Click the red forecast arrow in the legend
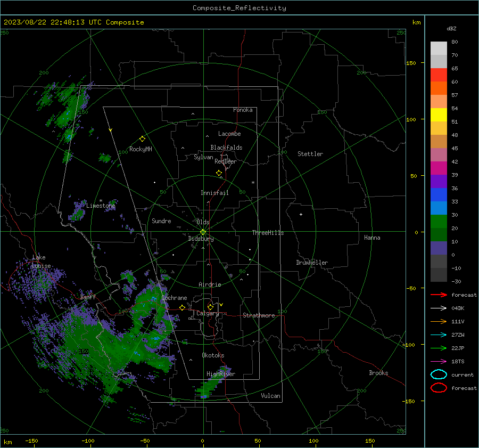The image size is (479, 448). click(x=439, y=295)
